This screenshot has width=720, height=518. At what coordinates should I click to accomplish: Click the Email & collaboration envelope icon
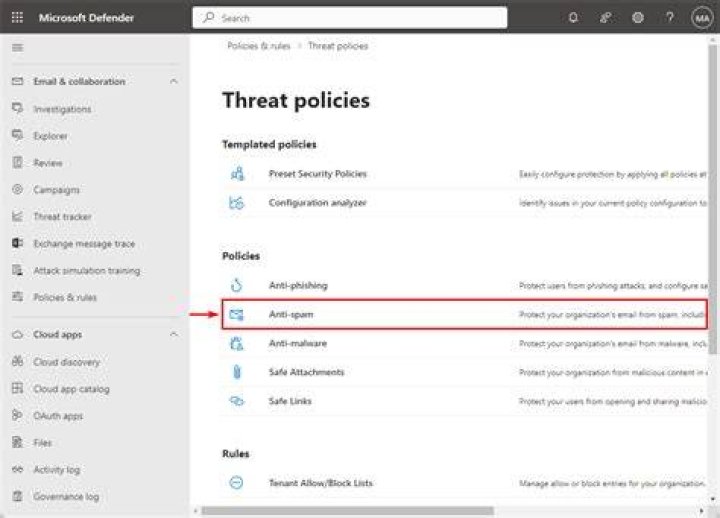tap(17, 81)
